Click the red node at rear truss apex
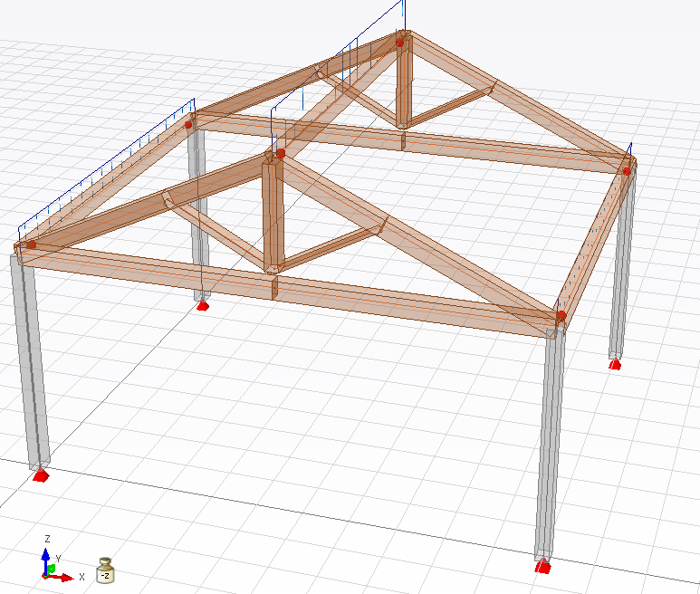700x594 pixels. click(399, 41)
